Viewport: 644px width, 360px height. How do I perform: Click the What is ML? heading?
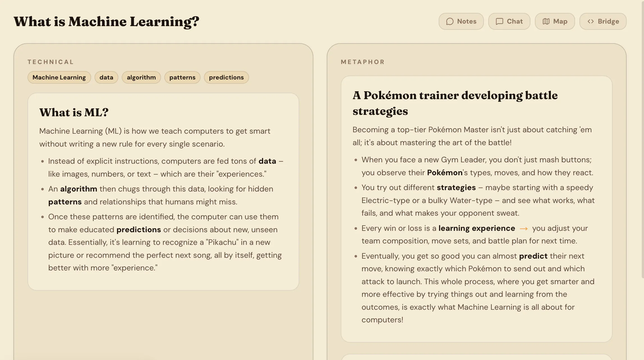point(74,112)
